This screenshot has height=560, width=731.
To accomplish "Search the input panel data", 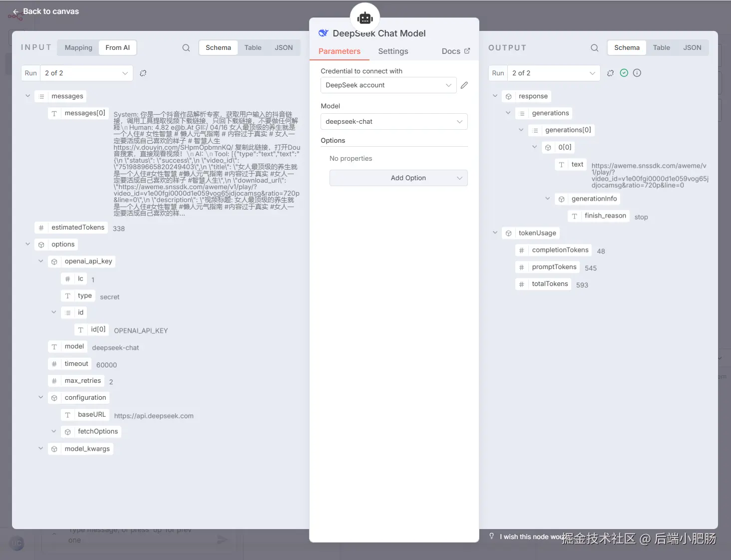I will point(186,48).
